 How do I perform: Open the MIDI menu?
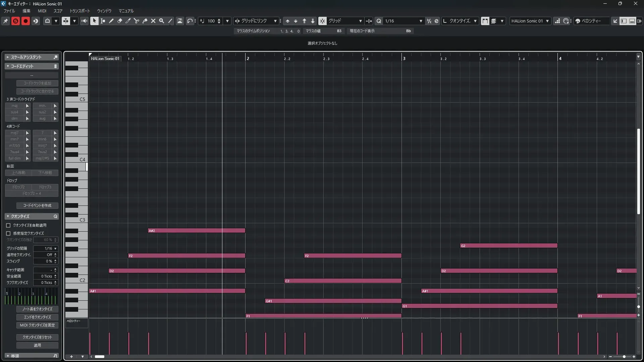coord(42,11)
